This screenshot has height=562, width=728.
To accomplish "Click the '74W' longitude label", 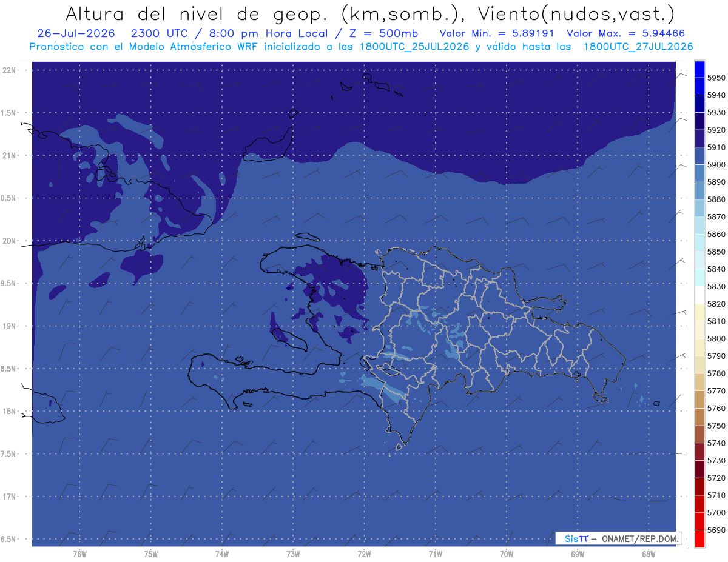I will pyautogui.click(x=222, y=554).
